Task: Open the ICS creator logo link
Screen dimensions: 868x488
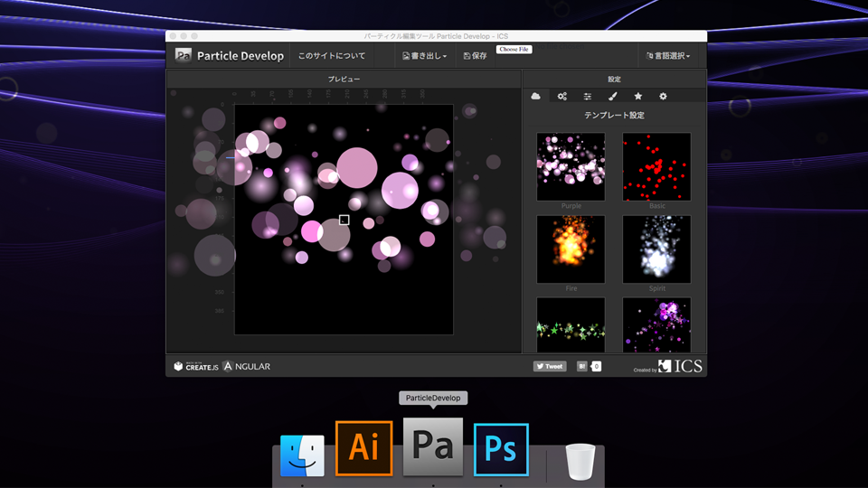Action: 679,366
